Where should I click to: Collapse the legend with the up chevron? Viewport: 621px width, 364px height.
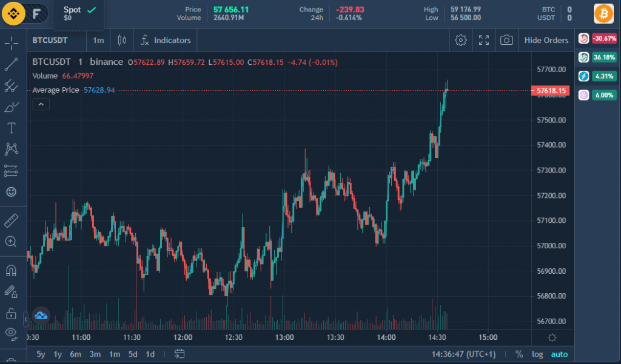[x=41, y=104]
